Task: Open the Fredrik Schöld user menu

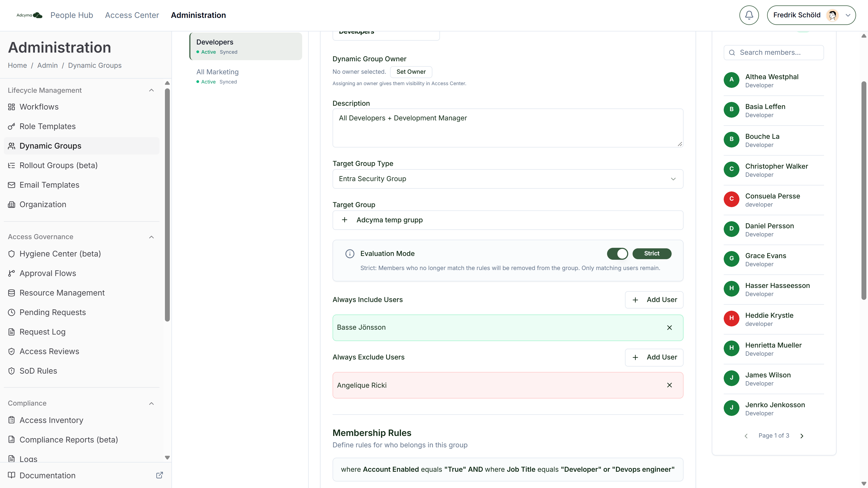Action: [x=811, y=15]
